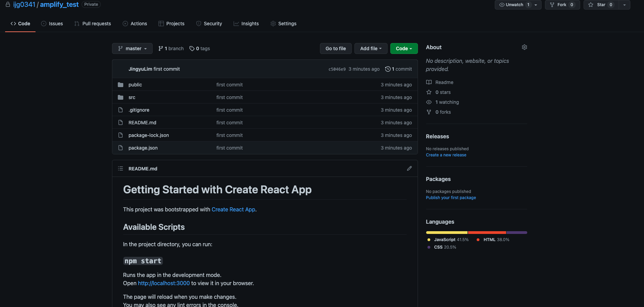
Task: Click the Go to file button
Action: pyautogui.click(x=336, y=48)
